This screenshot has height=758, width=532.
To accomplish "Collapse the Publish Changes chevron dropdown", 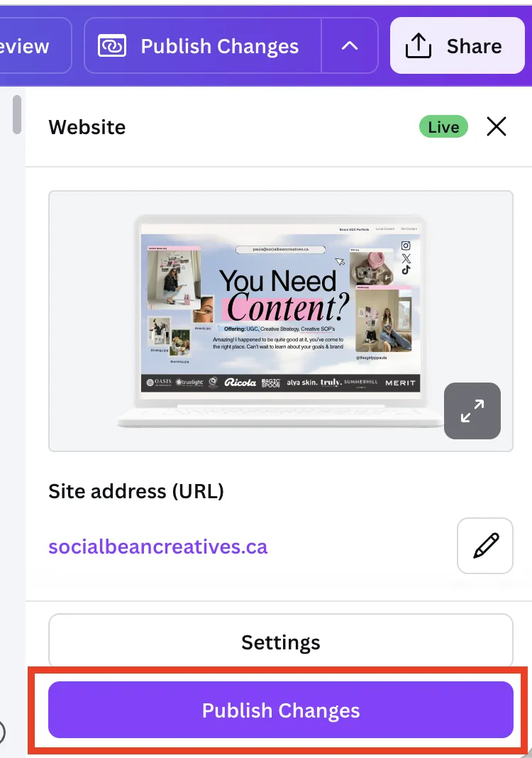I will tap(350, 45).
